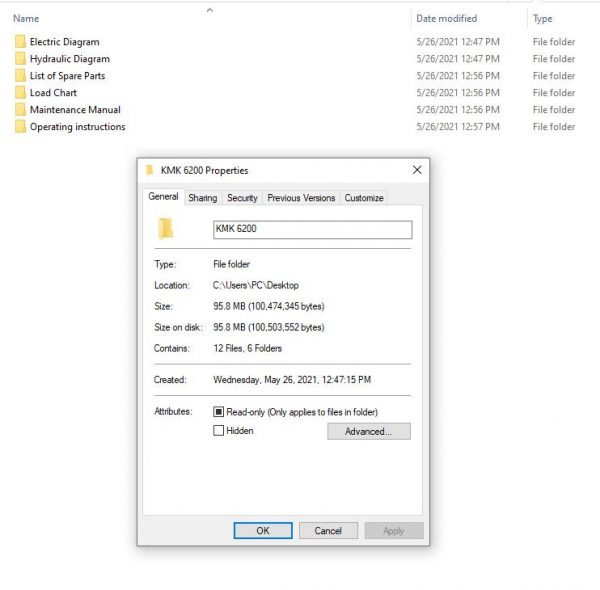Confirm with the OK button
This screenshot has height=590, width=600.
point(263,531)
